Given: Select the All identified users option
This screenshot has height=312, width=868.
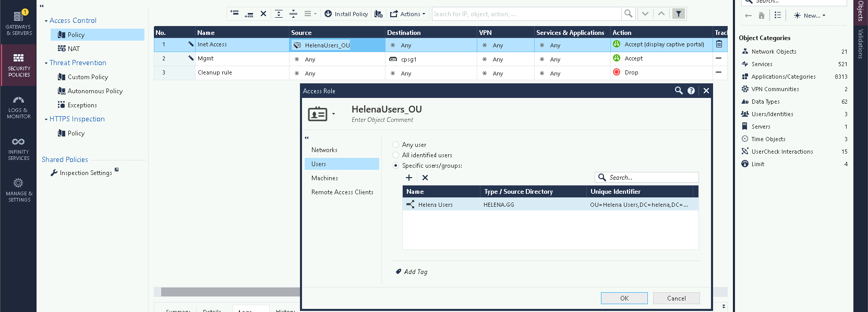Looking at the screenshot, I should (396, 155).
